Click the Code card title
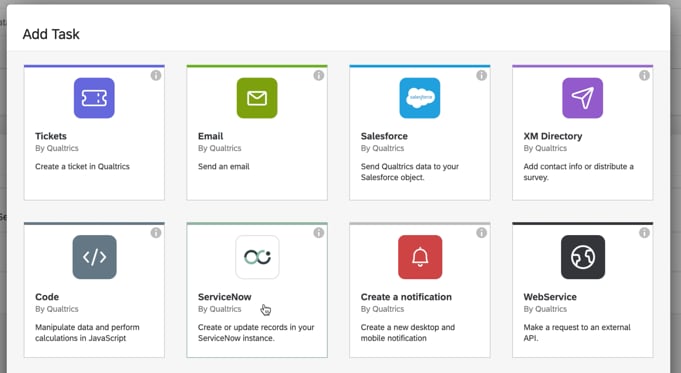The image size is (681, 373). pyautogui.click(x=47, y=297)
